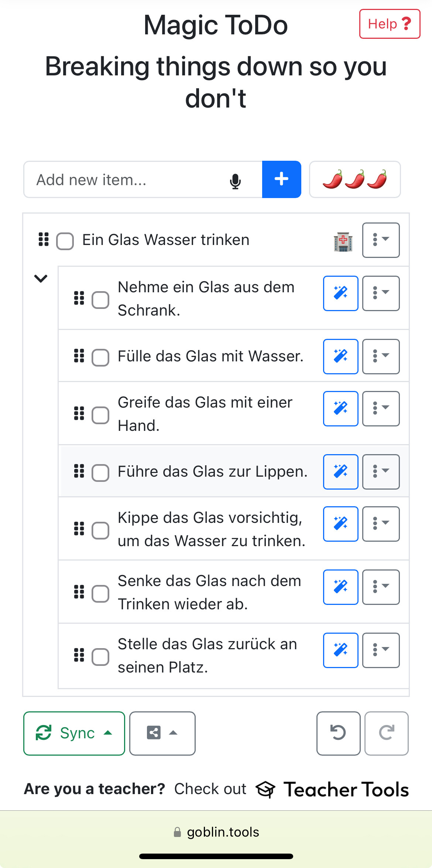
Task: Click the Help button
Action: 390,24
